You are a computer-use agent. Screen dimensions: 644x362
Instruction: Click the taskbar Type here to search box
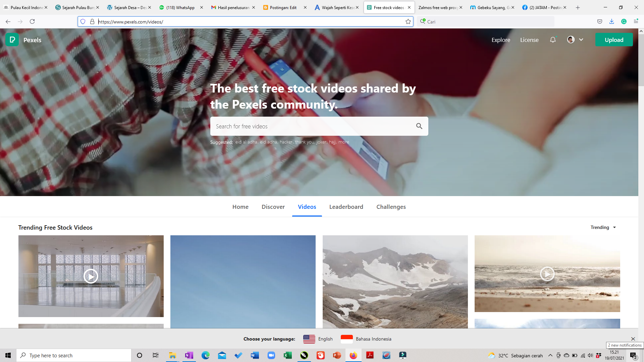pyautogui.click(x=74, y=355)
